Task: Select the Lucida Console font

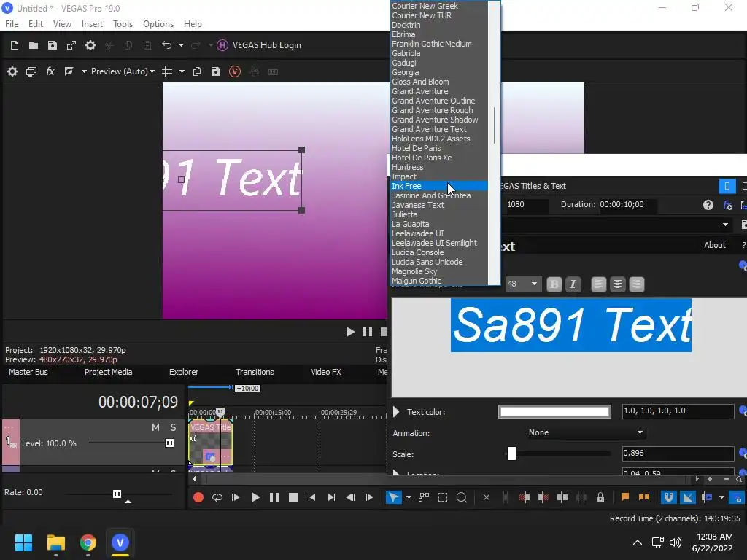Action: pos(438,252)
